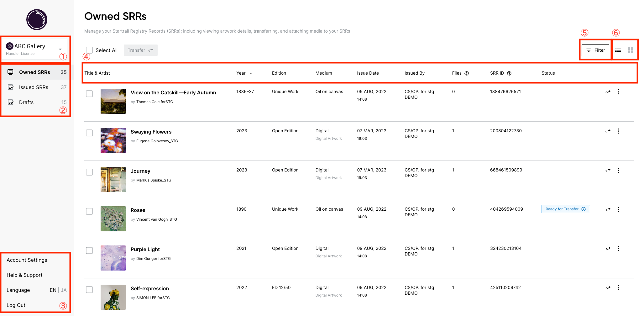Sort by the Year column arrow
The image size is (644, 316).
pos(251,73)
